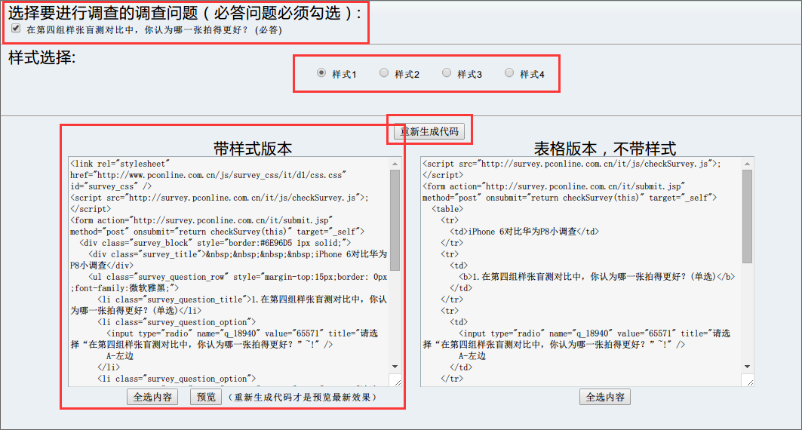
Task: Click the 带样式版本 heading text
Action: coord(253,148)
